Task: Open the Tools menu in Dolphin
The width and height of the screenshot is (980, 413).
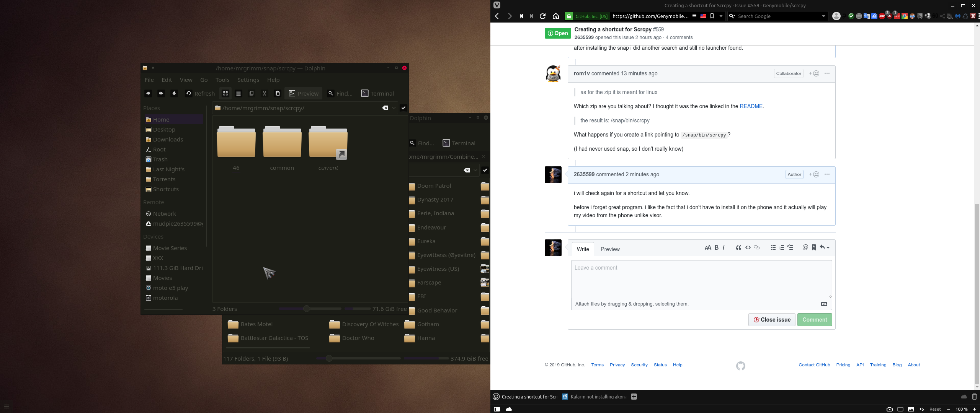Action: 222,80
